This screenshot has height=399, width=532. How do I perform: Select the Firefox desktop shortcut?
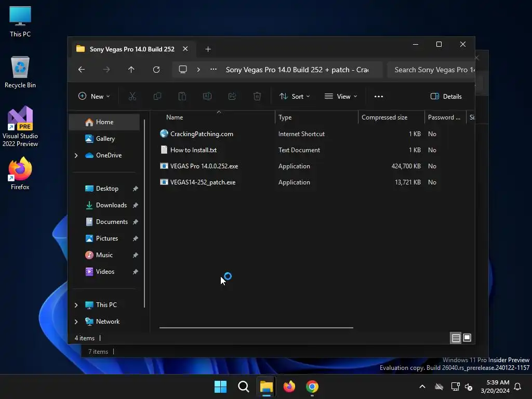click(x=20, y=174)
